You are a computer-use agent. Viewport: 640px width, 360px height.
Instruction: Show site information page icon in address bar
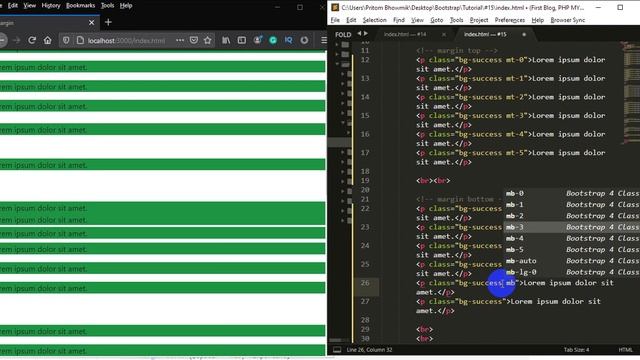[80, 40]
